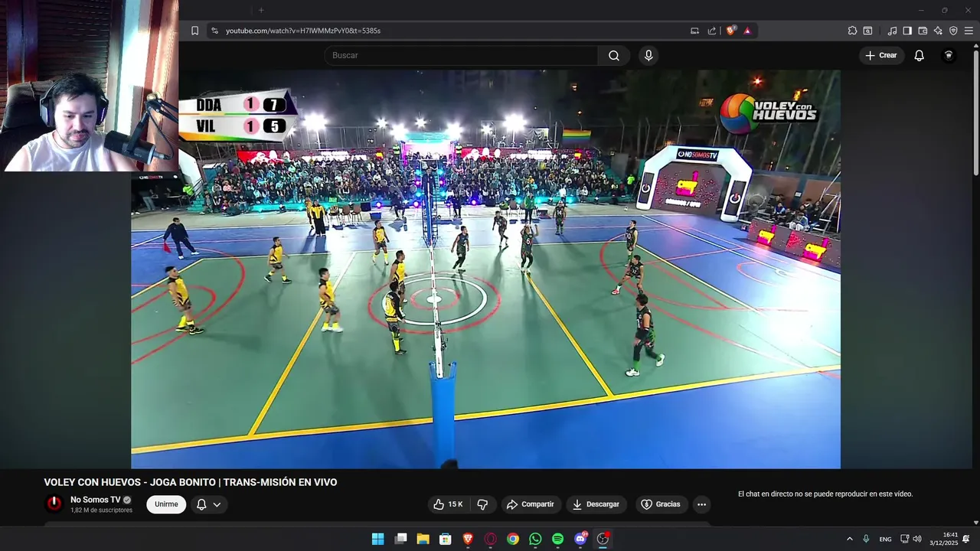Click the Unirme join button
This screenshot has height=551, width=980.
(166, 504)
